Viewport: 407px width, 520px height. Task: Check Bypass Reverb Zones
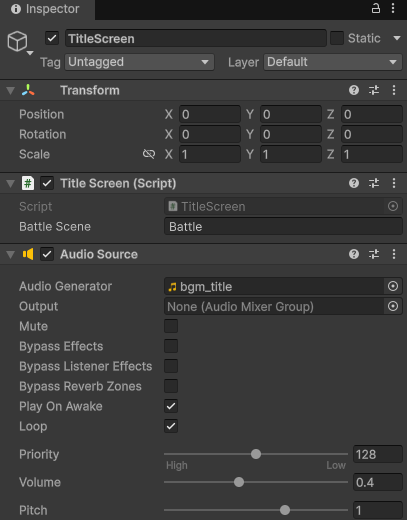click(171, 386)
